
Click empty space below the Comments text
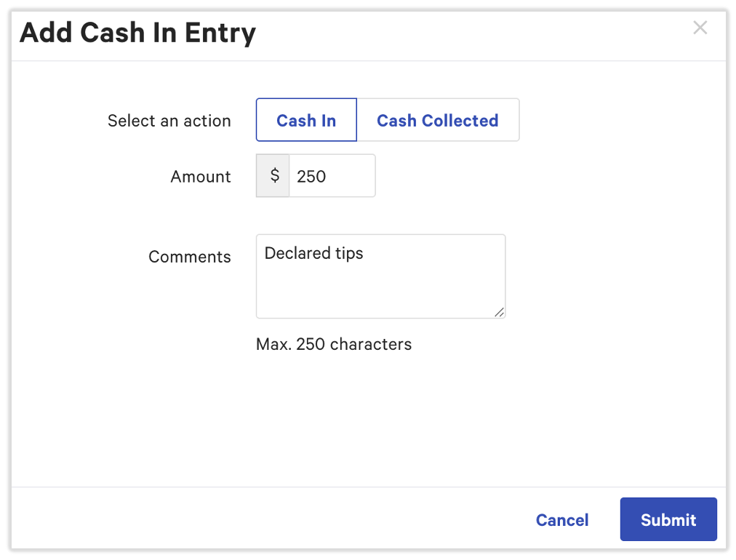pyautogui.click(x=380, y=295)
